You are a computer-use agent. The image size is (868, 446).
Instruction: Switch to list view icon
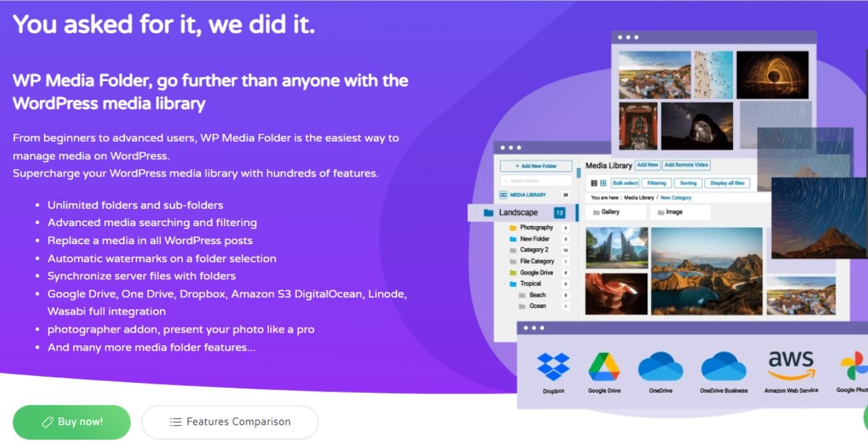594,183
